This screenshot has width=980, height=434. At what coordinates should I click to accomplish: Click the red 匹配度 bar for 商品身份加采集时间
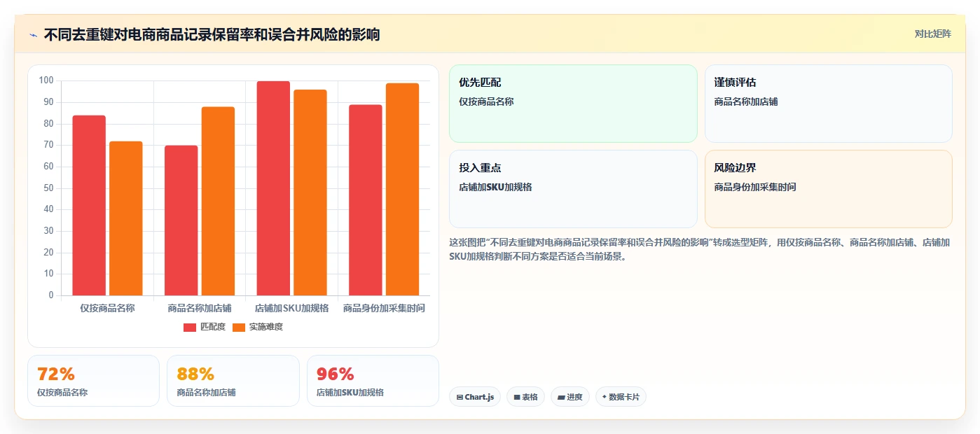[366, 200]
